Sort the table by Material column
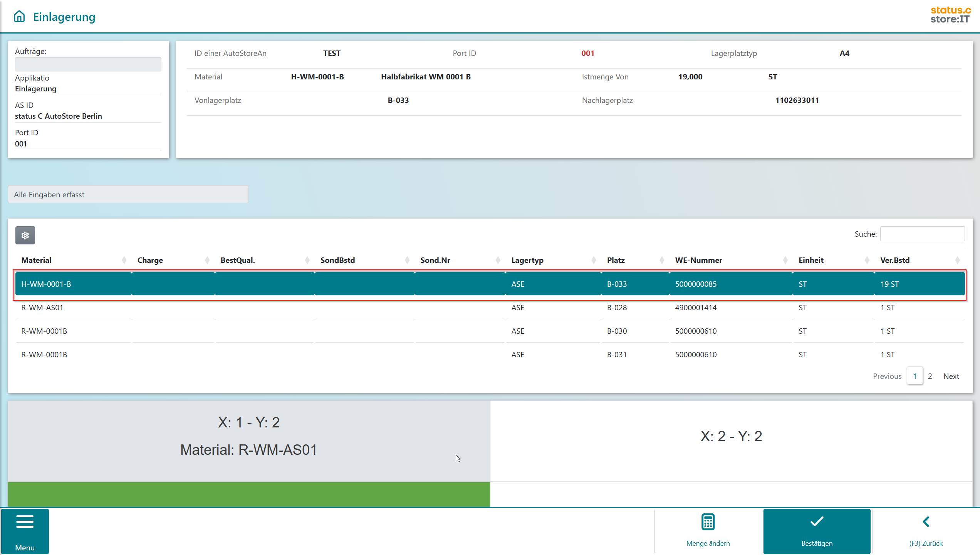Screen dimensions: 980x555 click(x=37, y=260)
